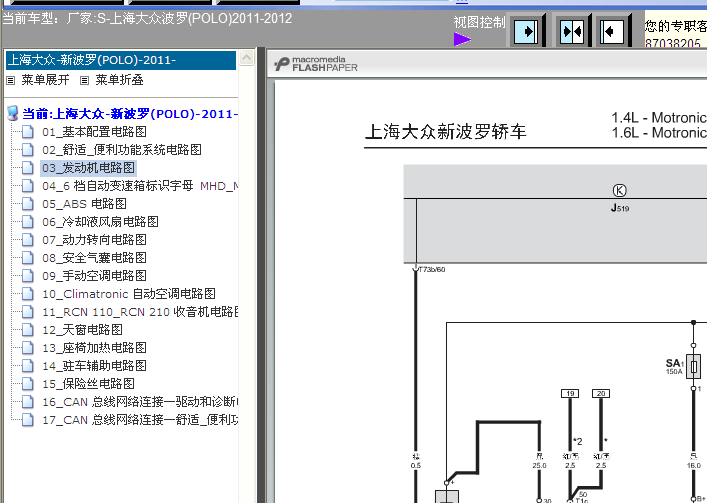Image resolution: width=707 pixels, height=503 pixels.
Task: Open 07_动力转向电路图
Action: point(94,240)
